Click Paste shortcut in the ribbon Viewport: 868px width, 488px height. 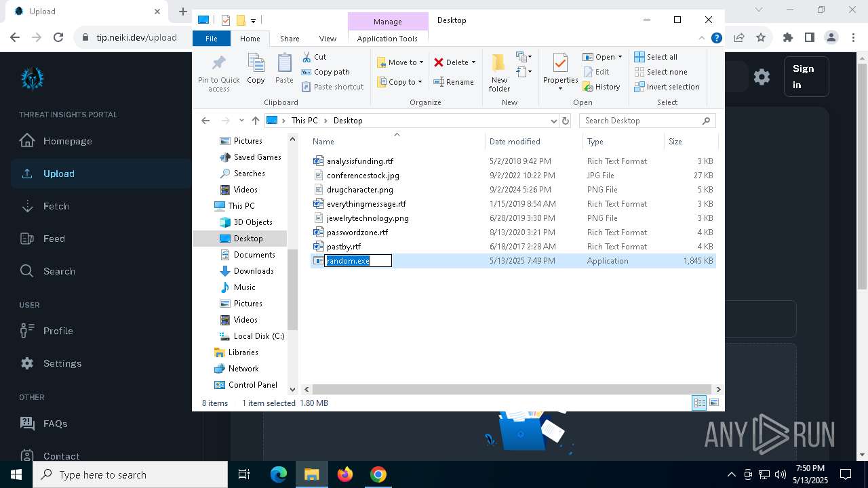coord(332,87)
